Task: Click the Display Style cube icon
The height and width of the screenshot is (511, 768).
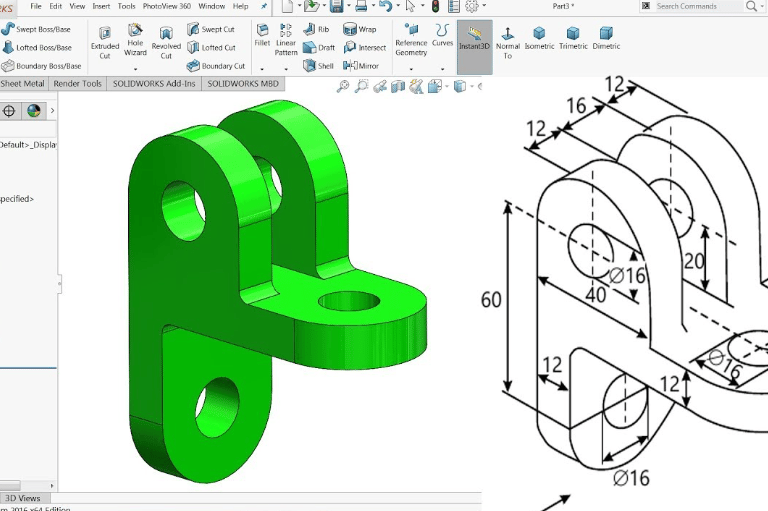Action: pos(459,87)
